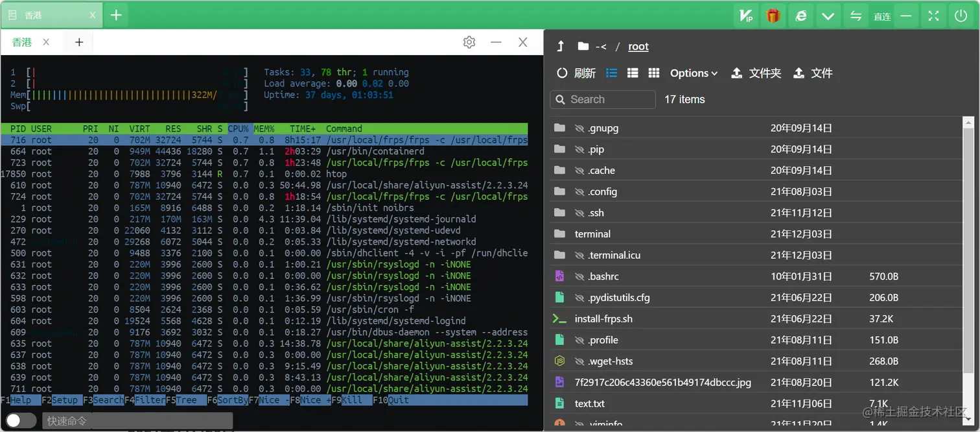
Task: Click the Internet Explorer browser icon
Action: tap(801, 16)
